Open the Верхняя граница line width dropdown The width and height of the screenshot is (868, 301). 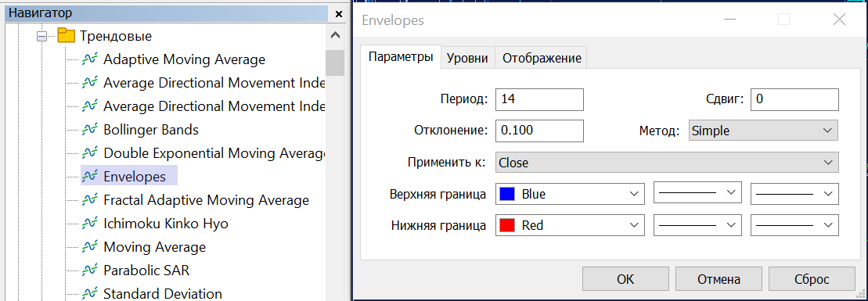794,194
